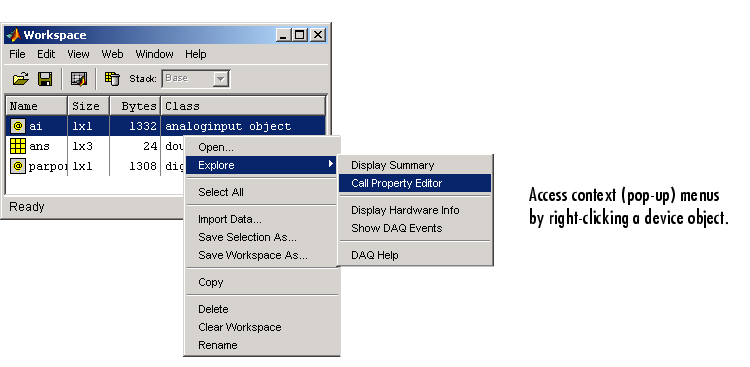Open the Stack Base dropdown
750x367 pixels.
(220, 79)
